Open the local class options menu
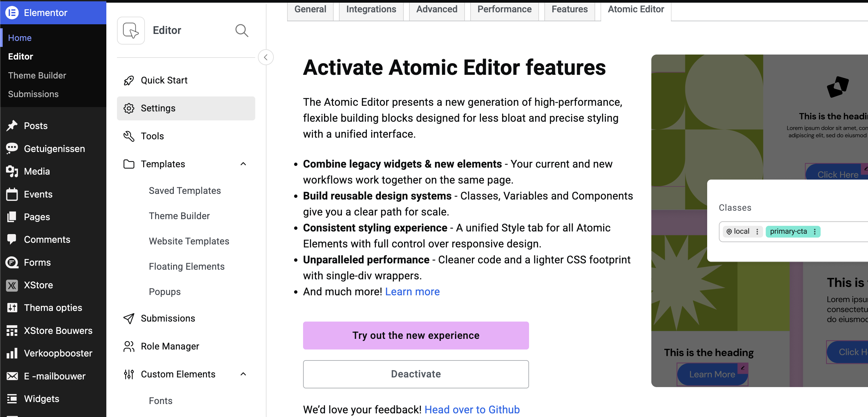This screenshot has width=868, height=417. tap(757, 231)
